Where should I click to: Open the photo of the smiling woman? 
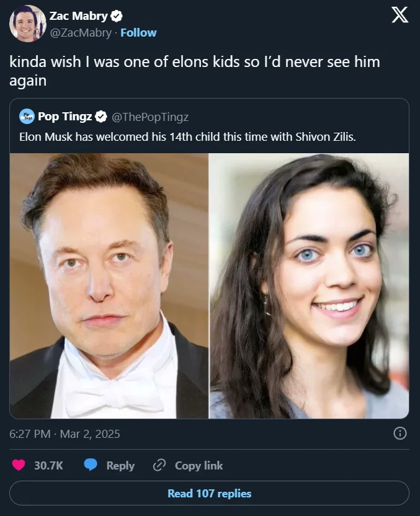(x=309, y=285)
